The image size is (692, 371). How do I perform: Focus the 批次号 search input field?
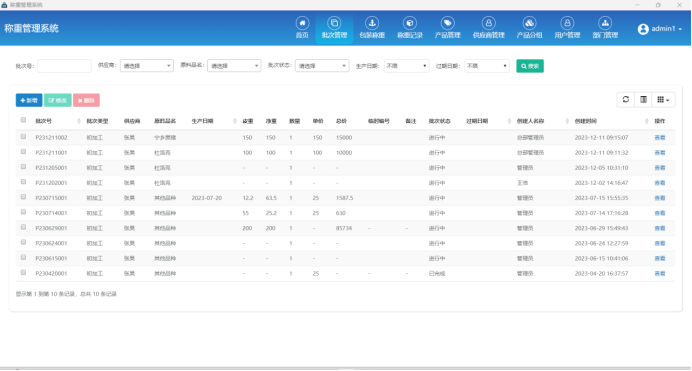tap(64, 66)
